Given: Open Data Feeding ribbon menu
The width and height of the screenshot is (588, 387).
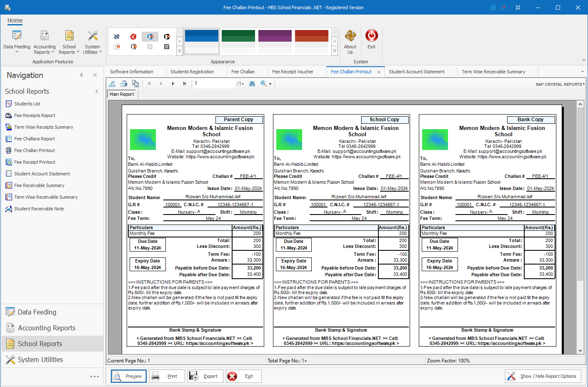Looking at the screenshot, I should click(17, 42).
